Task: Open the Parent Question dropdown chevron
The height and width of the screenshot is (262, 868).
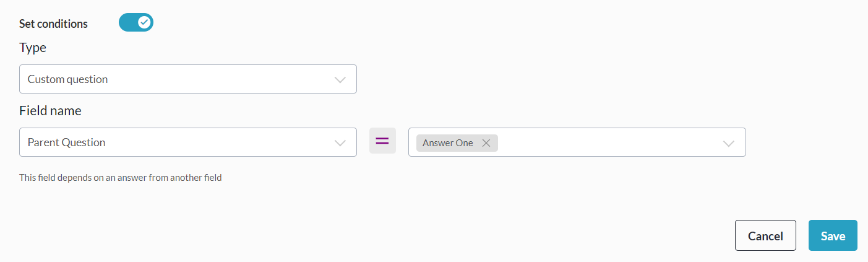Action: (x=340, y=143)
